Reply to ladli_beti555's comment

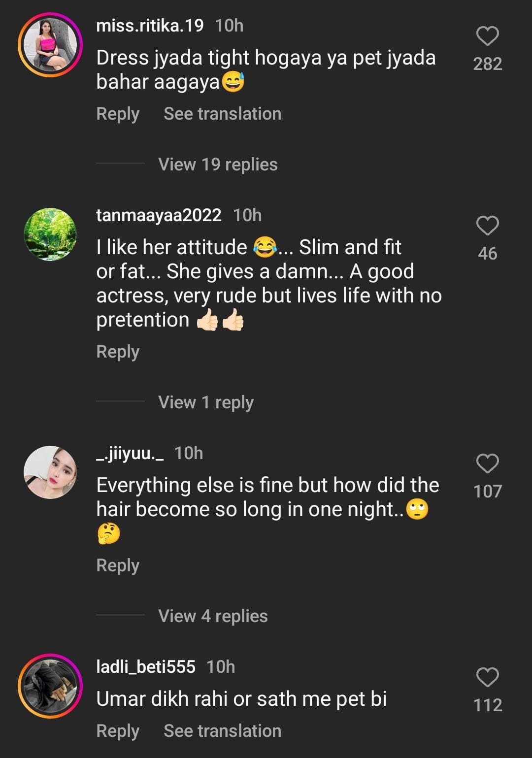point(118,731)
